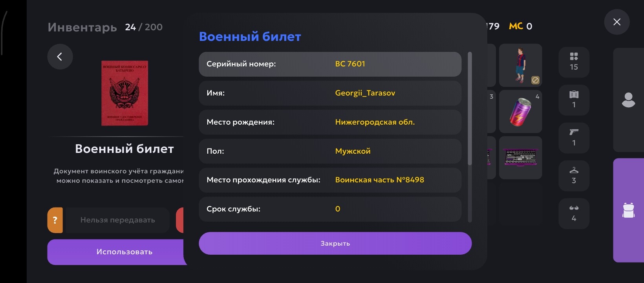
Task: Open the clothing hanger category
Action: click(574, 175)
